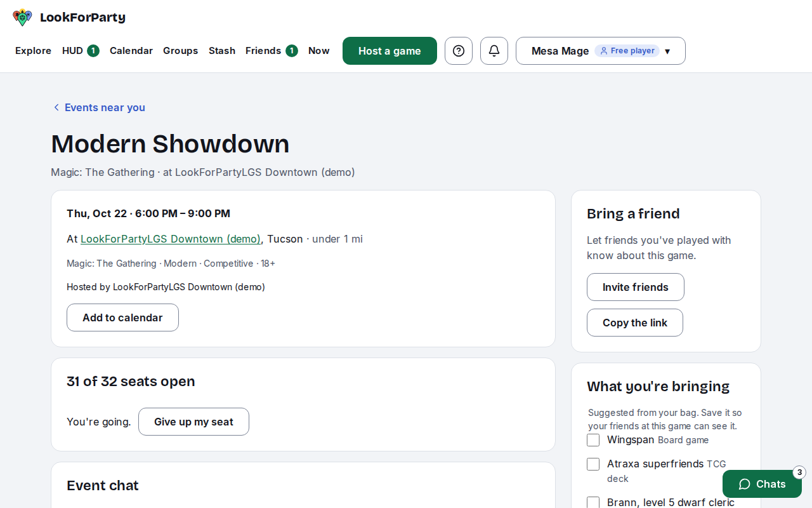Tick the Brann, level 5 dwarf cleric checkbox
The width and height of the screenshot is (812, 508).
pyautogui.click(x=593, y=502)
